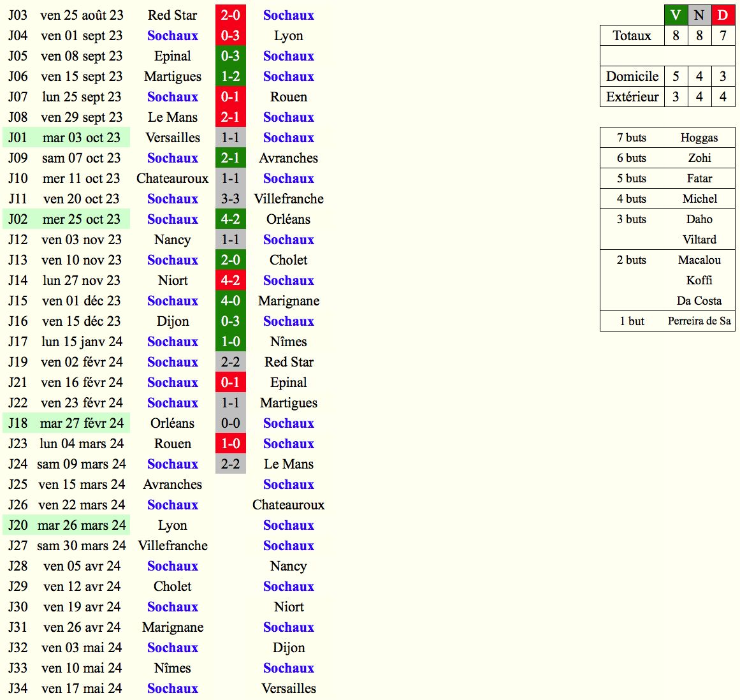
Task: Click Versailles opponent in J34 row
Action: (288, 688)
